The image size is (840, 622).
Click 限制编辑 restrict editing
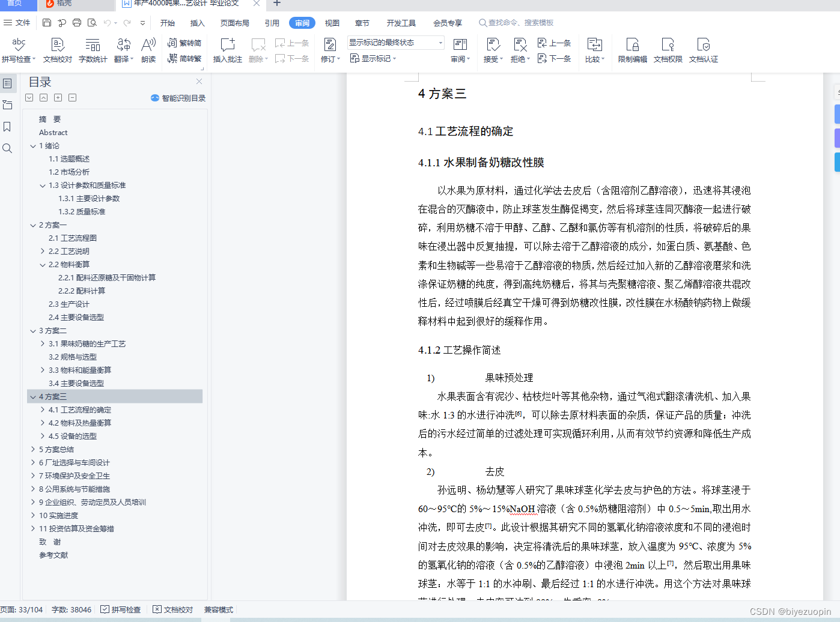pyautogui.click(x=632, y=50)
